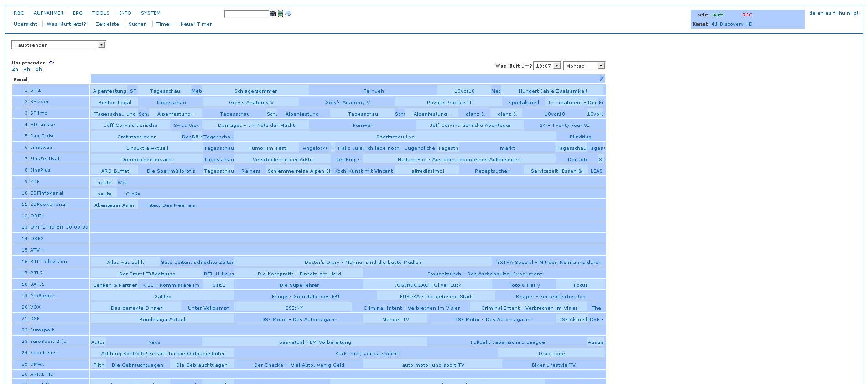Open the AUFNAHMEN menu
Image resolution: width=868 pixels, height=384 pixels.
point(48,13)
